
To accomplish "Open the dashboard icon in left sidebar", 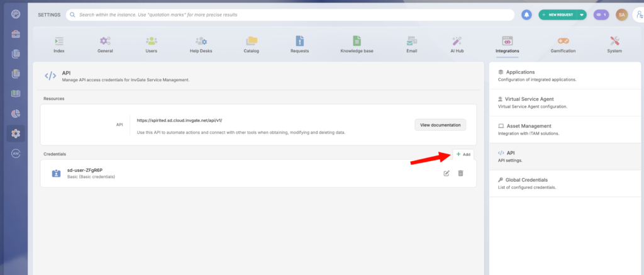I will click(16, 14).
